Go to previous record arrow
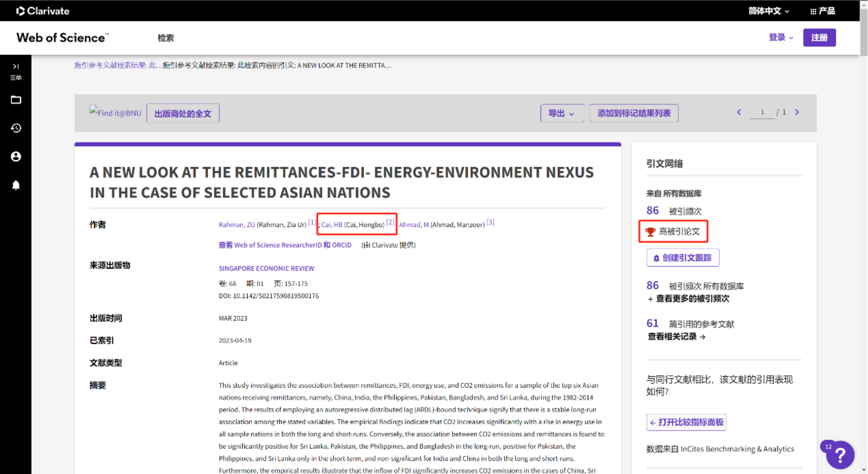This screenshot has width=868, height=474. (x=739, y=112)
